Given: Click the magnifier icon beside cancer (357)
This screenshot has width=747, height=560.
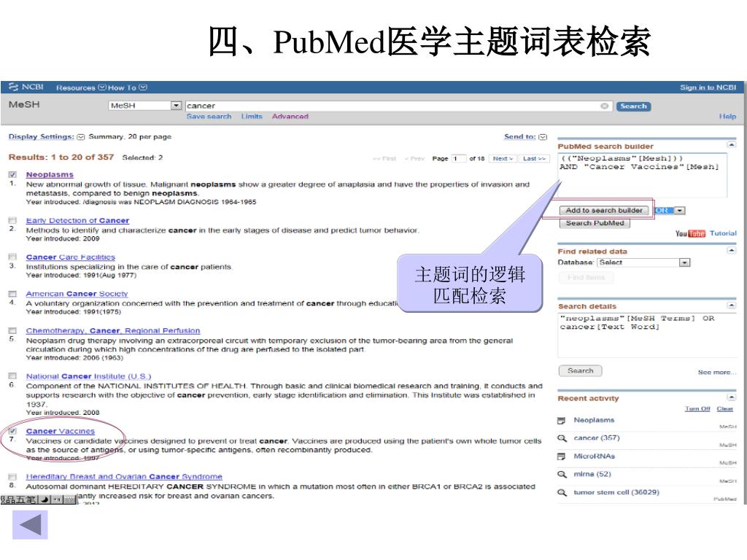Looking at the screenshot, I should click(562, 438).
